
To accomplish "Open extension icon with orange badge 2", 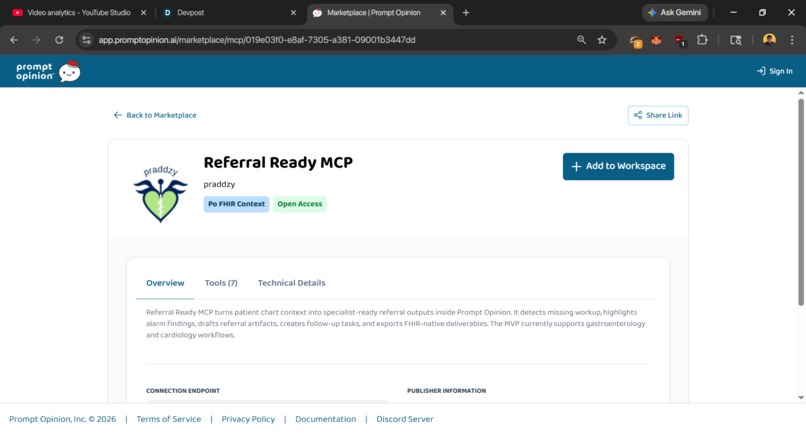I will [x=635, y=41].
